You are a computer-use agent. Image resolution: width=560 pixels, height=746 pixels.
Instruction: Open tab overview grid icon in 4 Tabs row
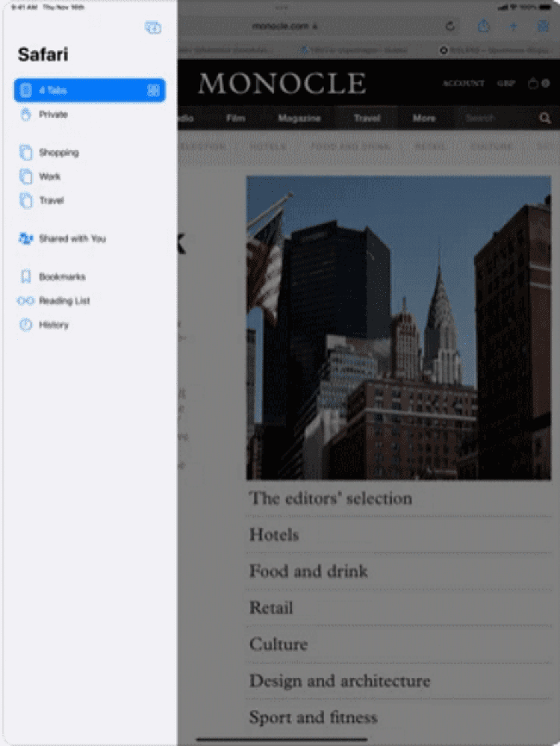click(153, 90)
